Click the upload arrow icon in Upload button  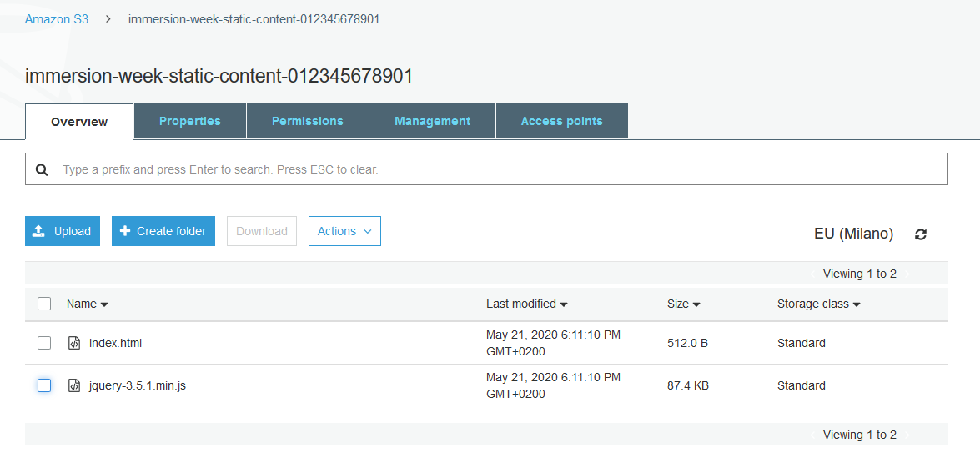point(38,231)
